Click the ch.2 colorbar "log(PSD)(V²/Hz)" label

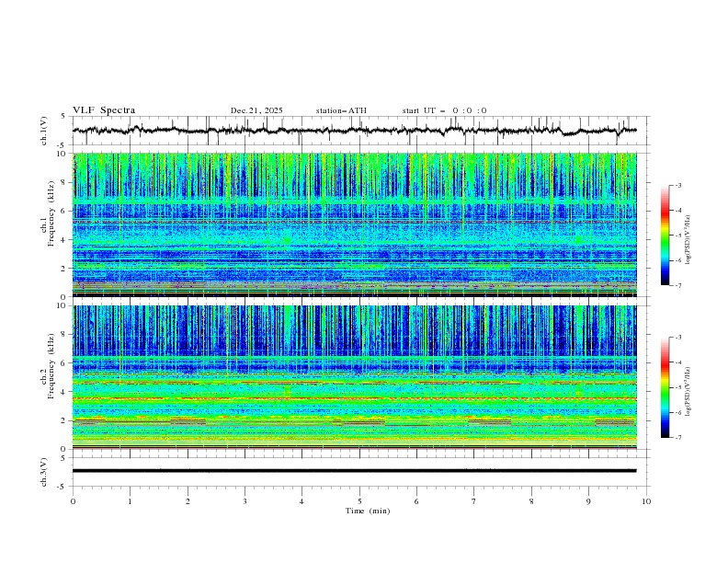click(688, 392)
